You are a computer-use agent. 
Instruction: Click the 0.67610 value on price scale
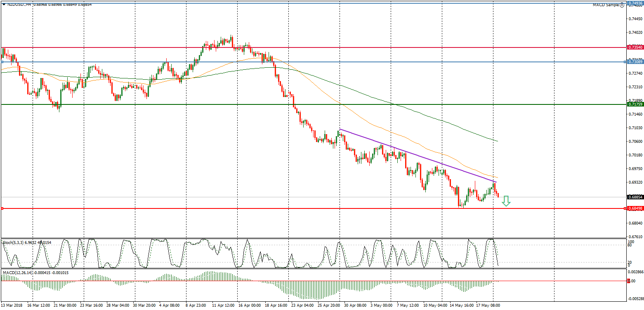tap(635, 237)
